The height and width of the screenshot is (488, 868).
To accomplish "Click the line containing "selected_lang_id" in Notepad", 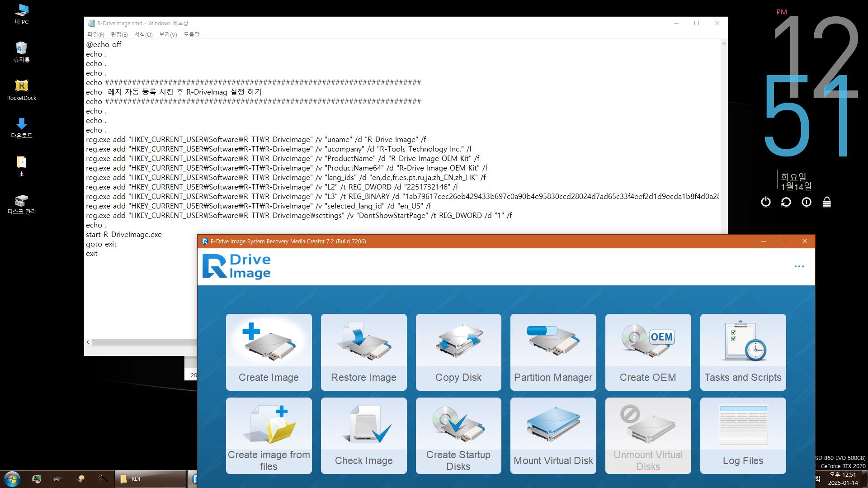I will (x=258, y=206).
